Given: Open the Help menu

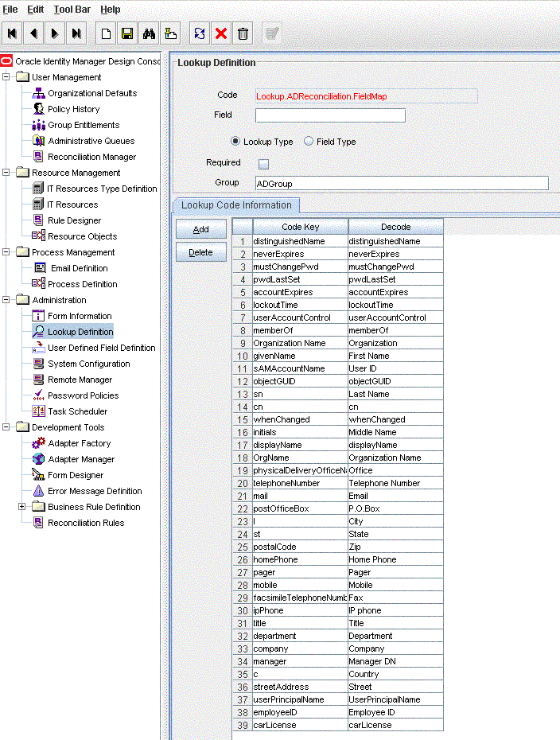Looking at the screenshot, I should pyautogui.click(x=111, y=10).
